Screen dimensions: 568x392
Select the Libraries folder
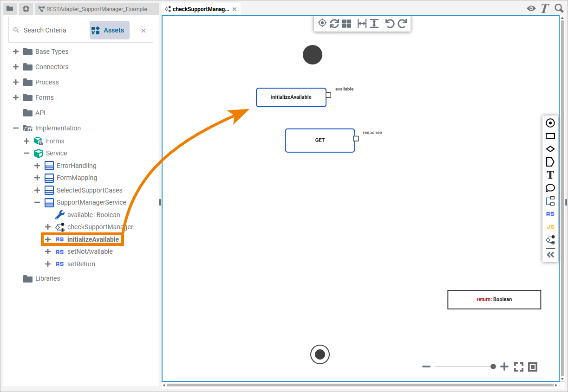42,278
